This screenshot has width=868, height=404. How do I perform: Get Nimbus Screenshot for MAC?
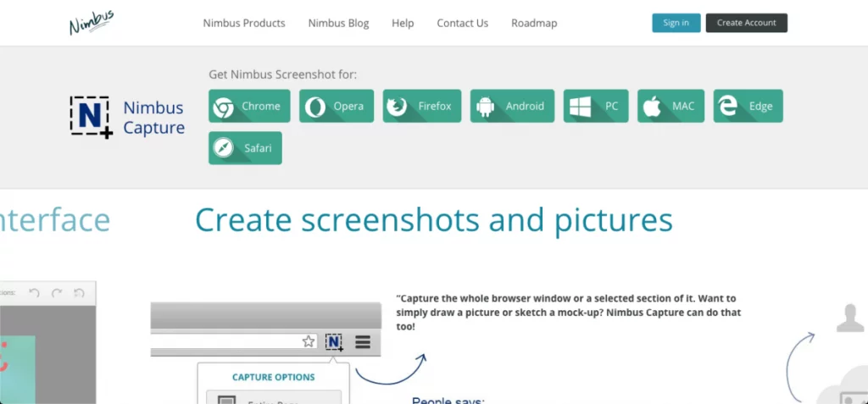(671, 106)
